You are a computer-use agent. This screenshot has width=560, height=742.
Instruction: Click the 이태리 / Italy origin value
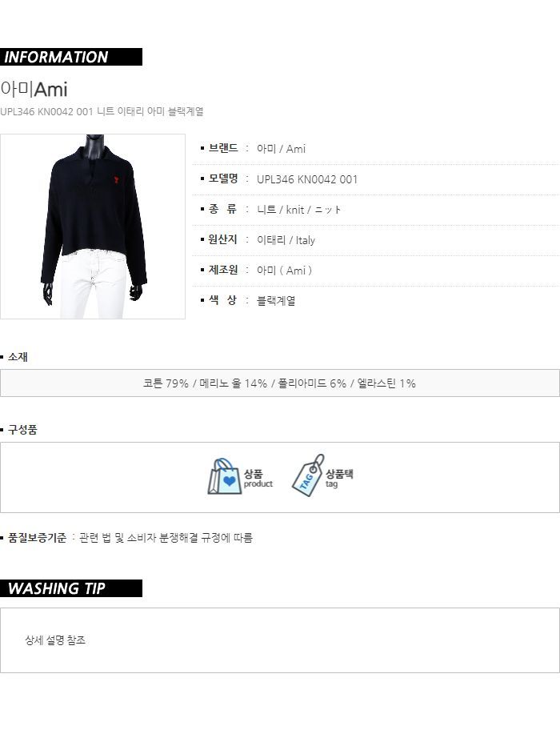(286, 240)
